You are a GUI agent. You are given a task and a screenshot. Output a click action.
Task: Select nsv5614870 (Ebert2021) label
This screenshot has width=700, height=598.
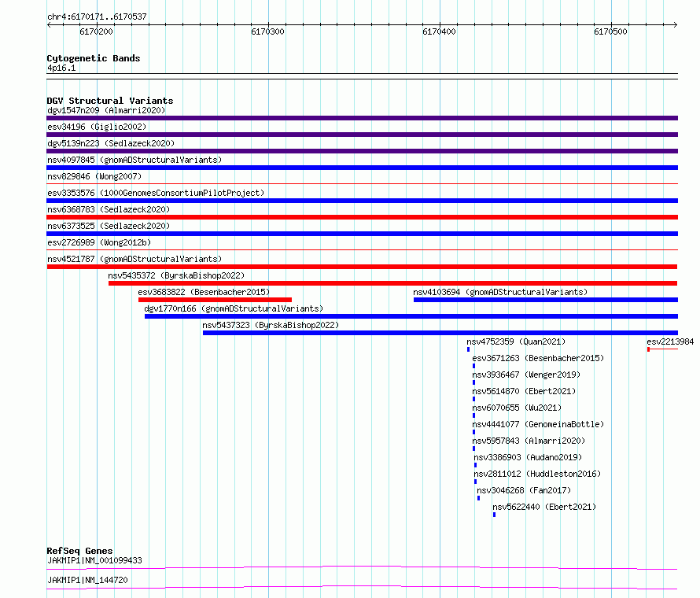coord(524,391)
